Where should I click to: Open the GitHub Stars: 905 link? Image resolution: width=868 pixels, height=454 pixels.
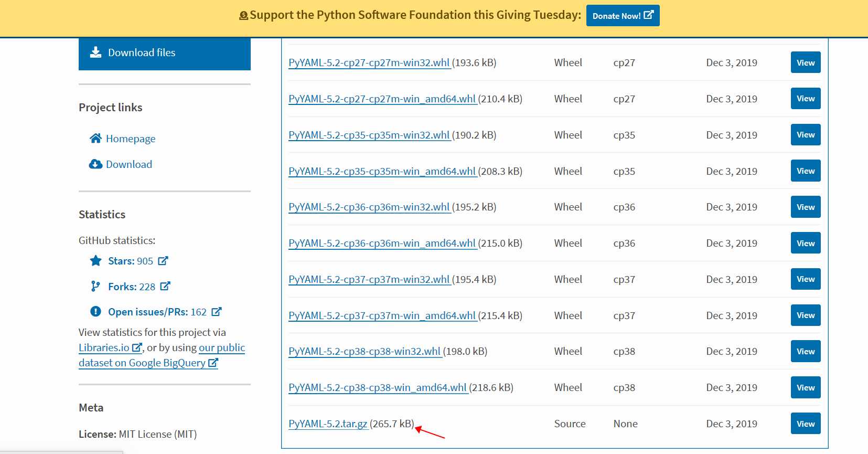131,261
